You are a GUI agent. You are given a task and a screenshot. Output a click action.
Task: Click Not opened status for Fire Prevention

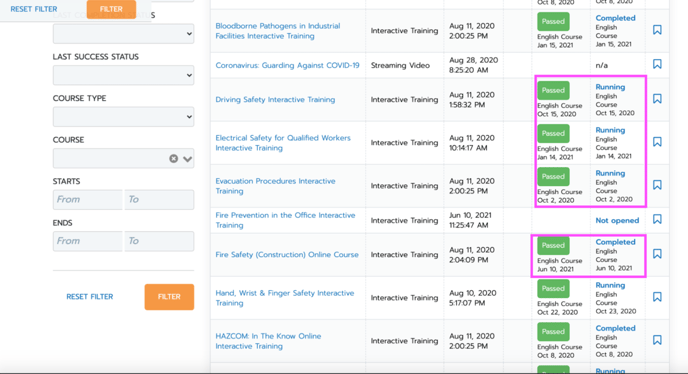617,220
